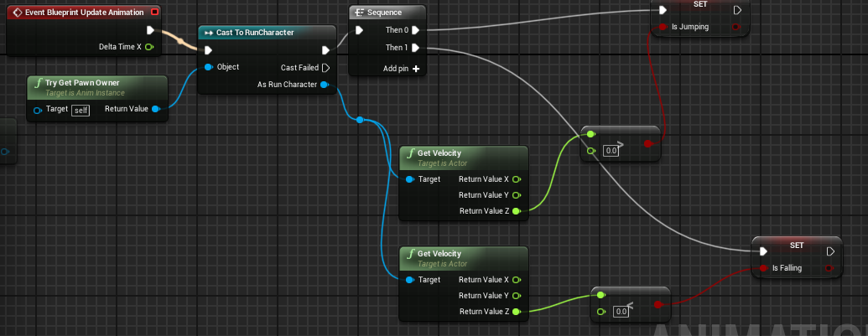868x336 pixels.
Task: Click the red output pin of the greater-than node
Action: tap(647, 143)
